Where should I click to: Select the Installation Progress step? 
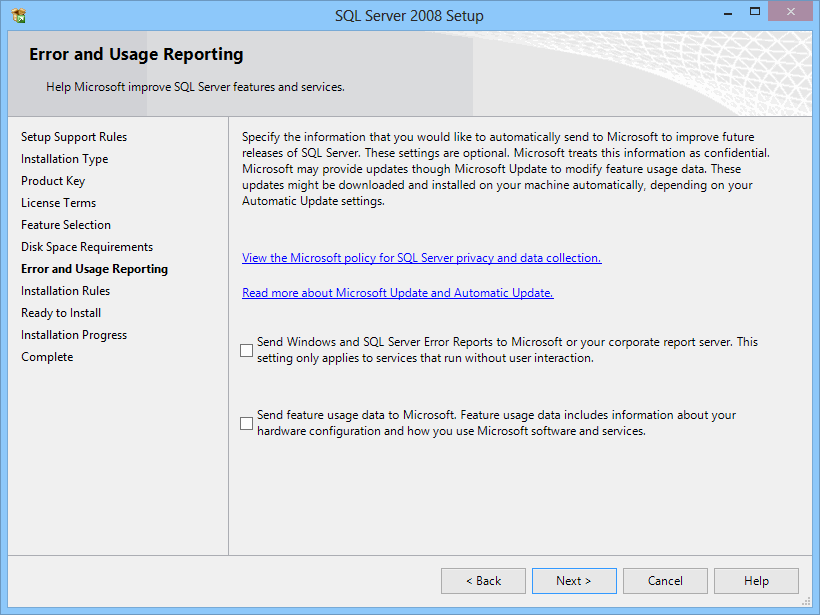pyautogui.click(x=74, y=335)
